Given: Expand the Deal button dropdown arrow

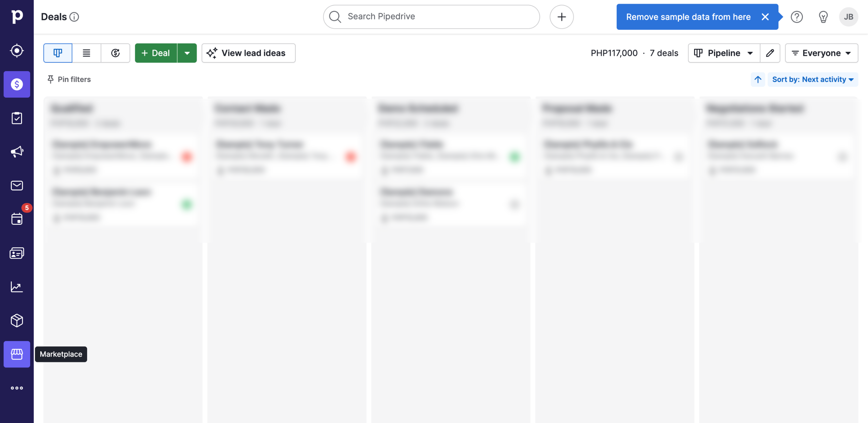Looking at the screenshot, I should coord(187,53).
